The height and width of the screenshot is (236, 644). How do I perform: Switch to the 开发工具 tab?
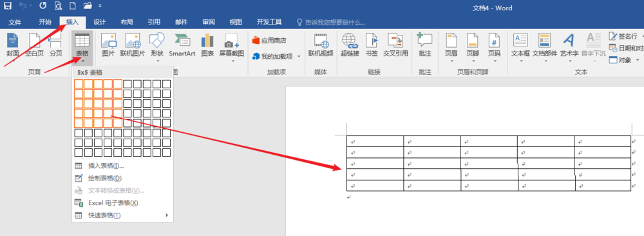click(269, 22)
